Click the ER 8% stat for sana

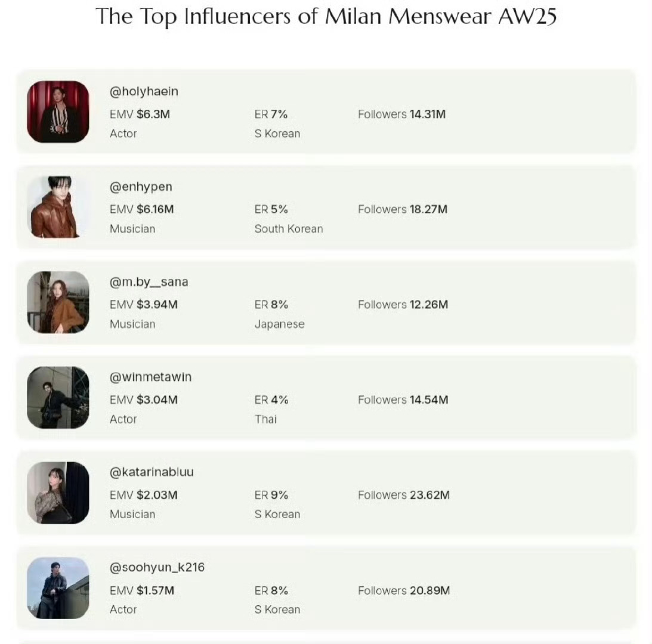(x=271, y=305)
